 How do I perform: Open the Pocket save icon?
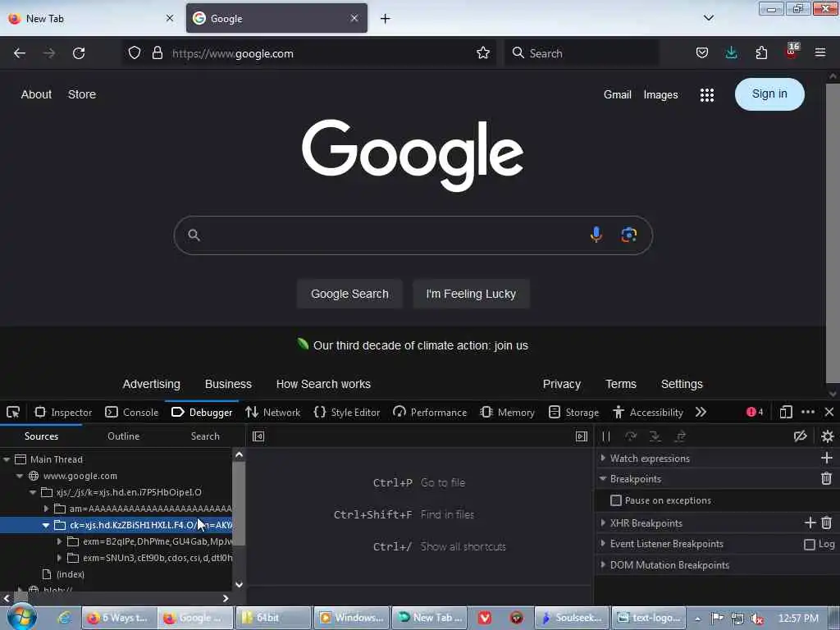pyautogui.click(x=702, y=53)
